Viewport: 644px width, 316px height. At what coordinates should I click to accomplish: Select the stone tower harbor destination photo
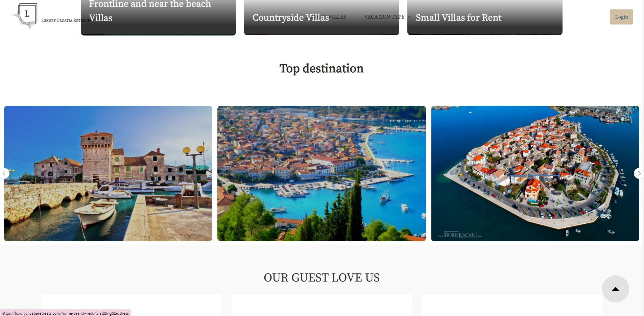coord(108,173)
